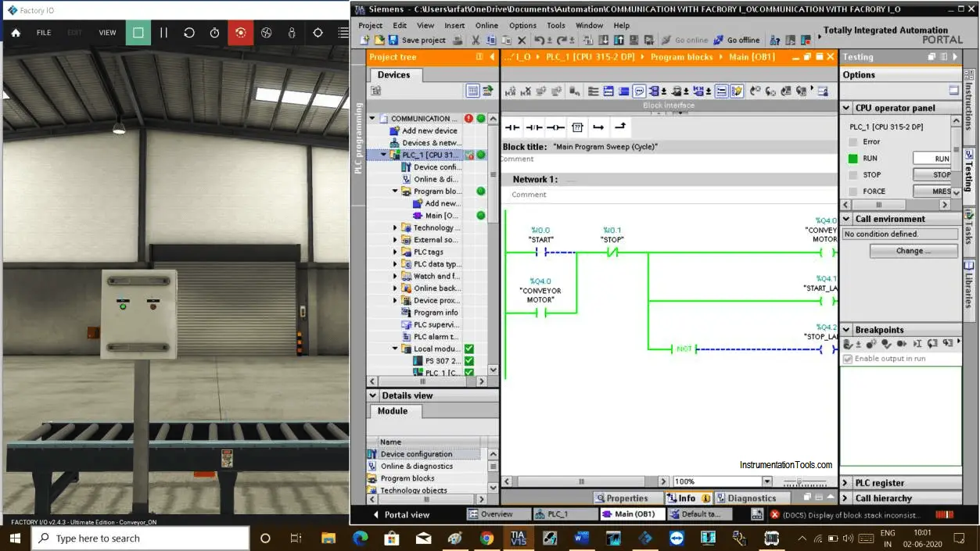Screen dimensions: 980x551
Task: Click the print icon in TIA toolbar
Action: click(458, 40)
